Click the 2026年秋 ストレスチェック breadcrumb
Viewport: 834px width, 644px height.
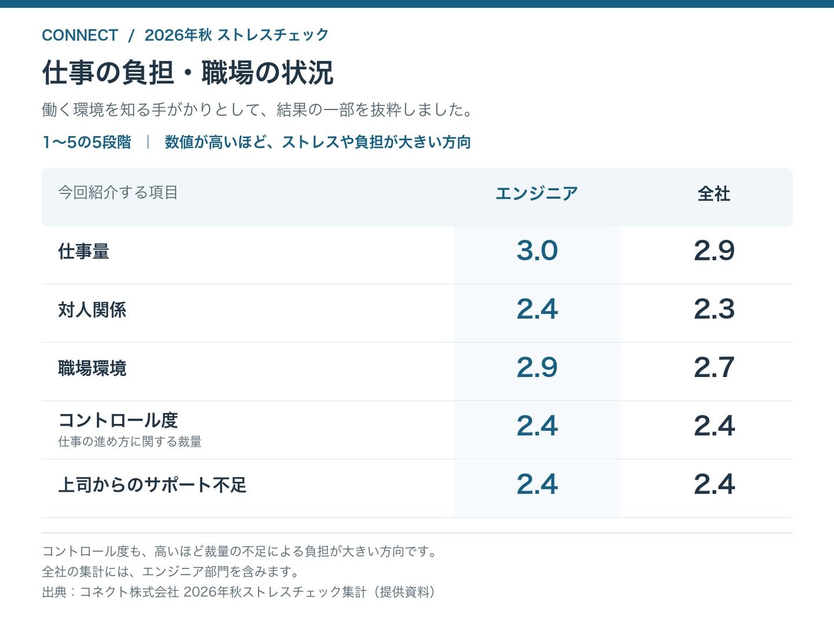point(236,35)
